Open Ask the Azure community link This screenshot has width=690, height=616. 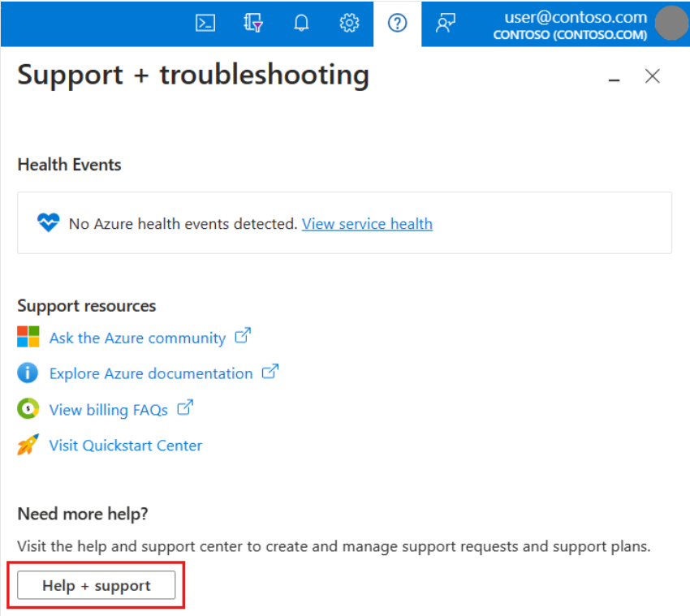pyautogui.click(x=137, y=338)
